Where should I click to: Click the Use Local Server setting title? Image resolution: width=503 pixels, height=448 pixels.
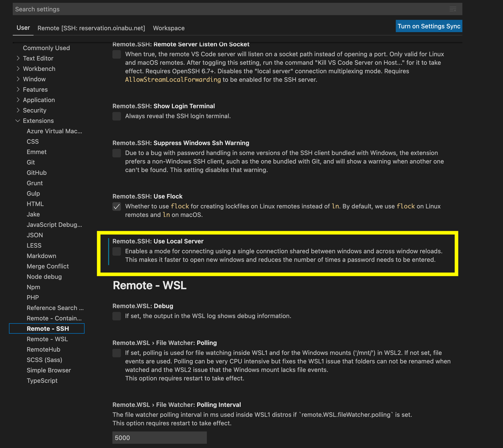coord(158,241)
